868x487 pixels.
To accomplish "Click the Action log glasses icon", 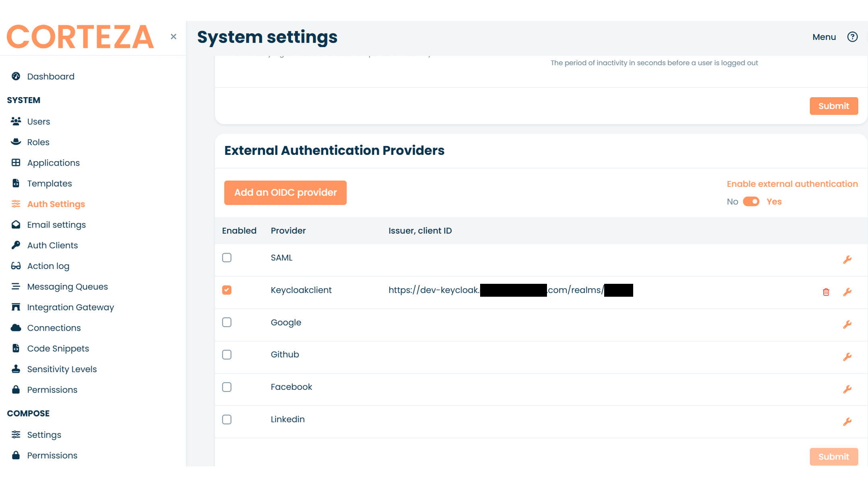I will (16, 266).
